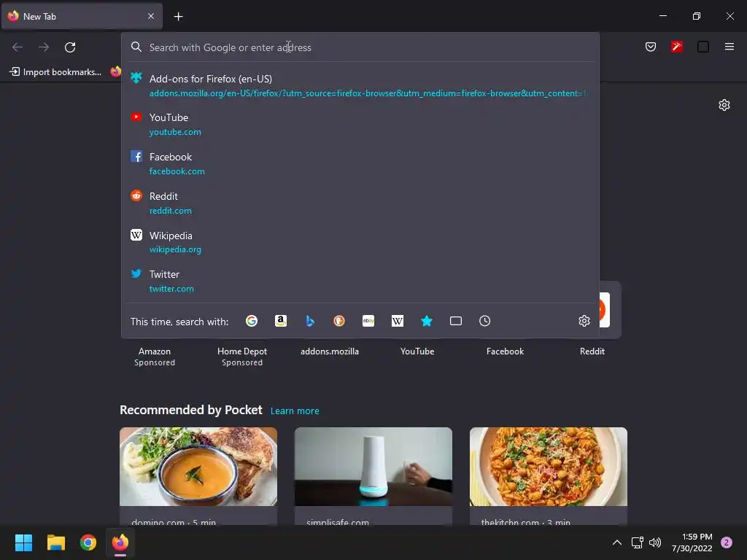Go back one page
This screenshot has height=560, width=747.
[18, 47]
